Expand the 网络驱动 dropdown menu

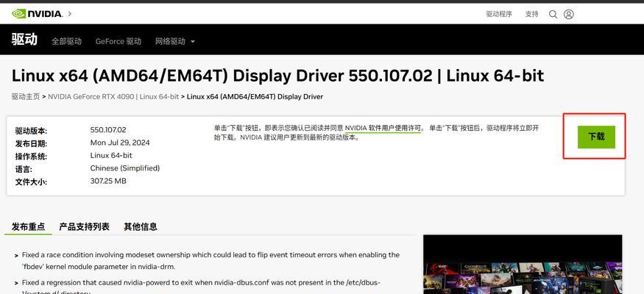click(x=174, y=41)
